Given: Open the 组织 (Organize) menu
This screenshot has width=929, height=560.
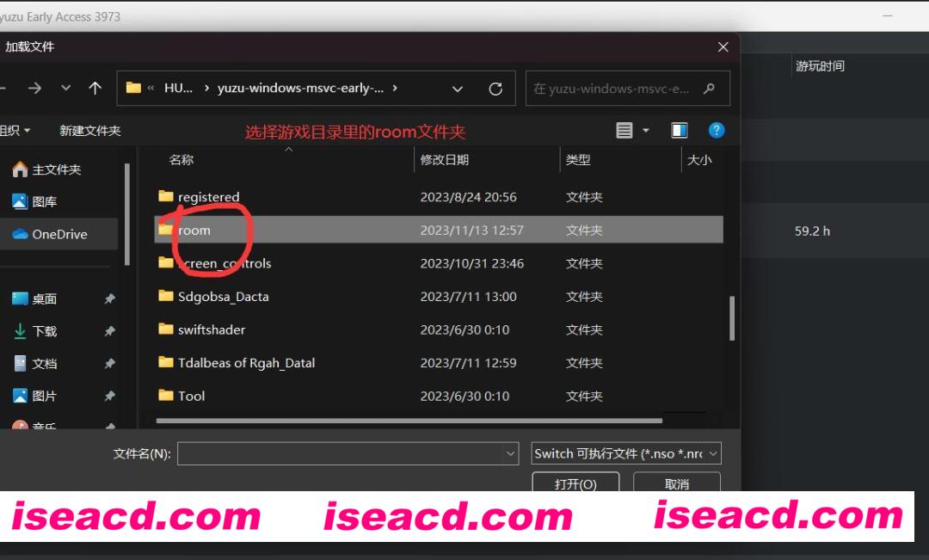Looking at the screenshot, I should pyautogui.click(x=15, y=131).
